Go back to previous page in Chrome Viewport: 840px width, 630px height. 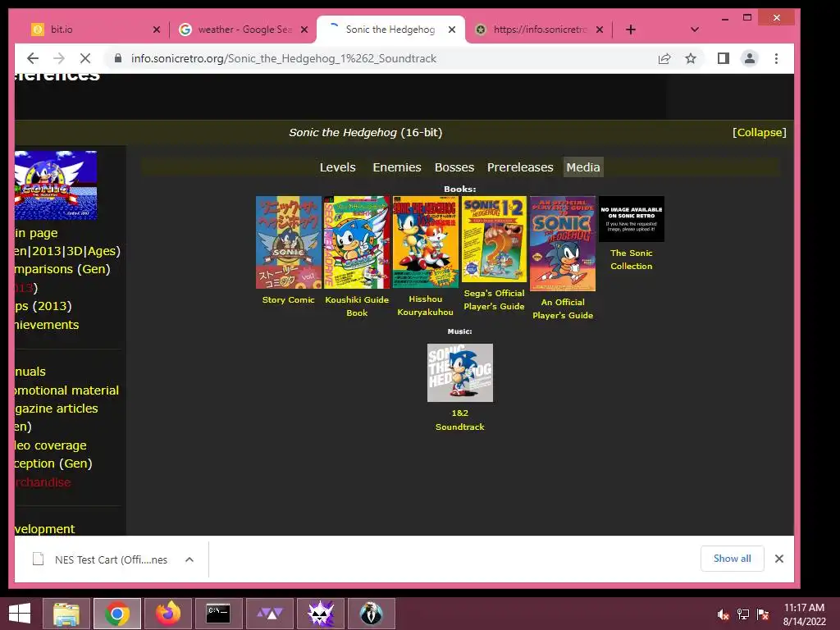pyautogui.click(x=33, y=58)
